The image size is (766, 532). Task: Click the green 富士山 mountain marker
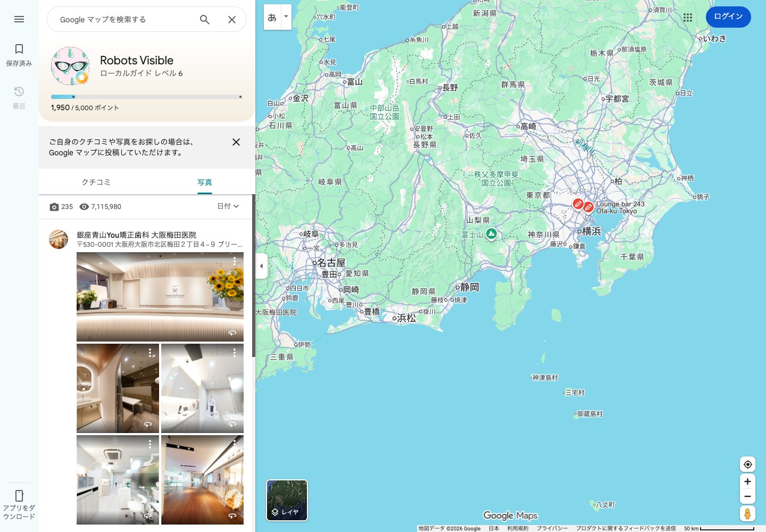tap(492, 234)
